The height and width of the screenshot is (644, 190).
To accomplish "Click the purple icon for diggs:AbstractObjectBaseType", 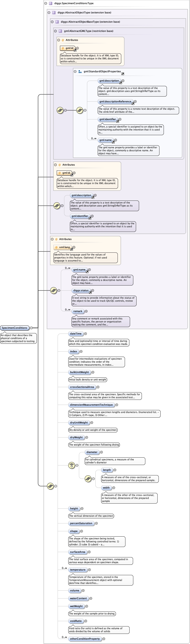I will coord(57,22).
